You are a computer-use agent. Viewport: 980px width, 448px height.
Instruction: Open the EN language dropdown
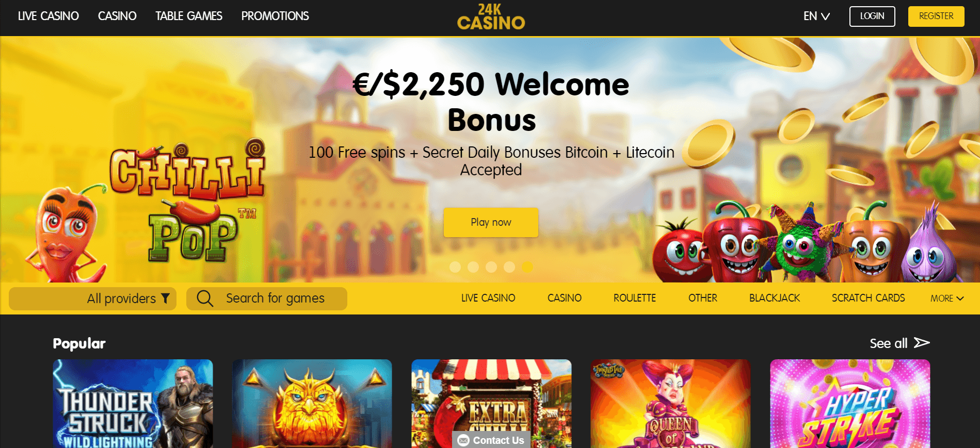click(816, 16)
